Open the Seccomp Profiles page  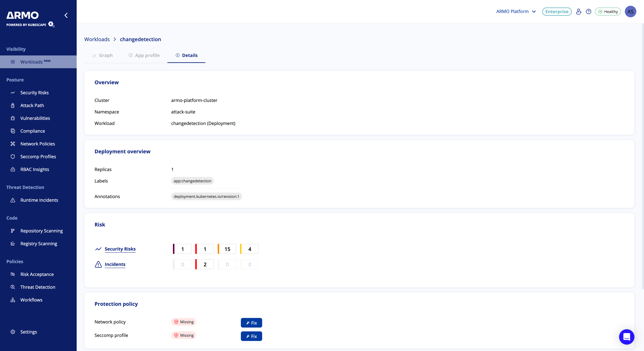pyautogui.click(x=38, y=157)
